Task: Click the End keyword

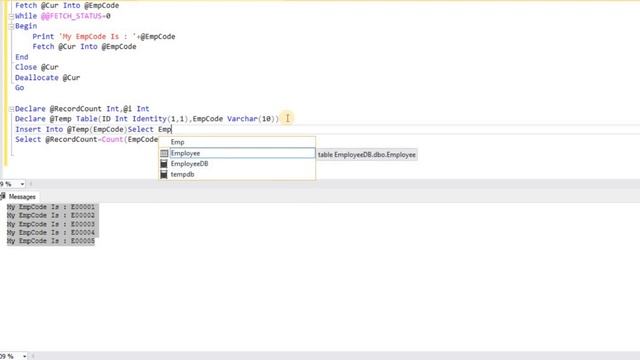Action: (22, 57)
